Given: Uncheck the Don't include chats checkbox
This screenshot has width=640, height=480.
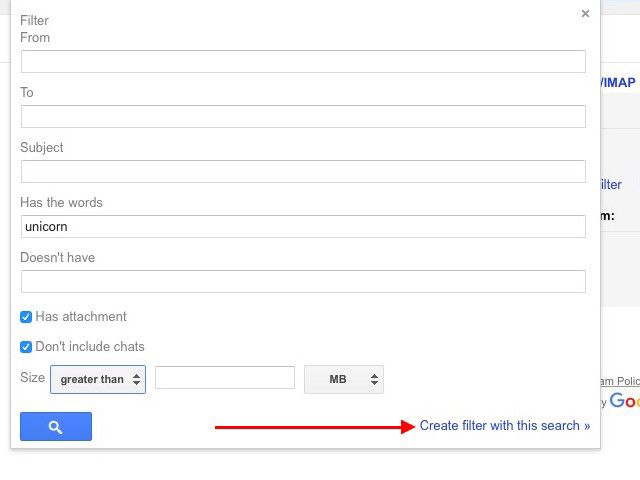Looking at the screenshot, I should pos(26,347).
